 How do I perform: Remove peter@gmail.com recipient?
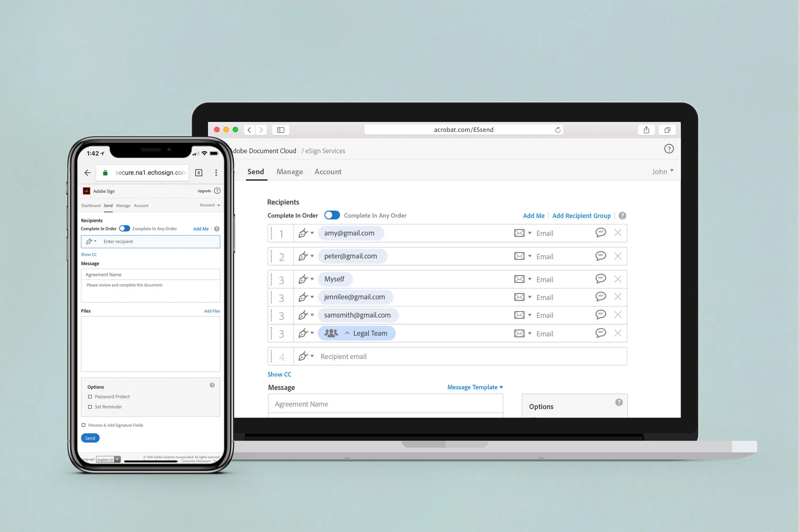[x=618, y=256]
